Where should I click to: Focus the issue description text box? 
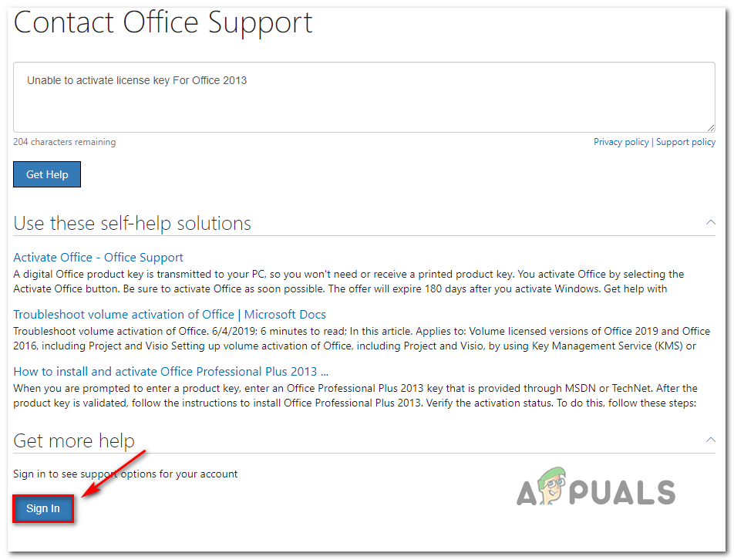pyautogui.click(x=364, y=97)
